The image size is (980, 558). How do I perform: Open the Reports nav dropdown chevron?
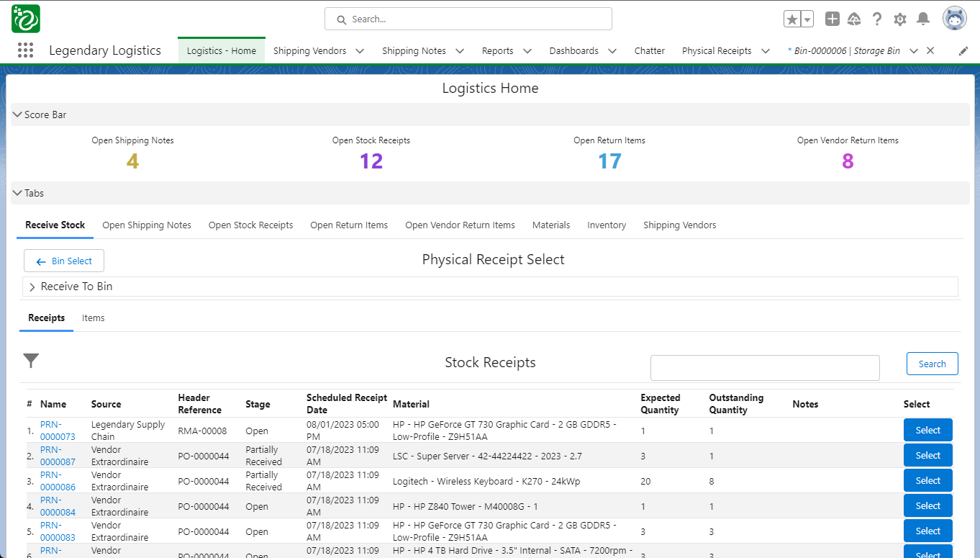(x=527, y=51)
